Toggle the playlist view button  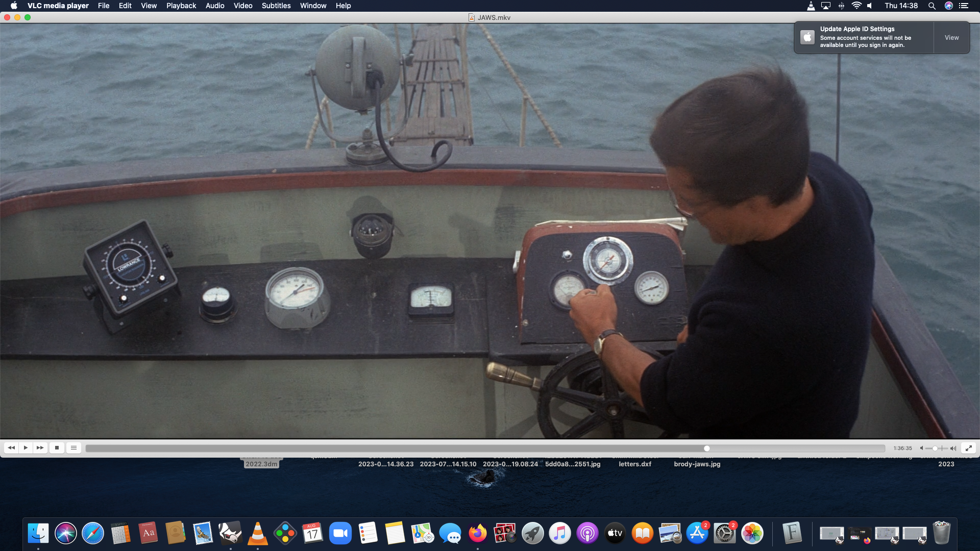(73, 448)
